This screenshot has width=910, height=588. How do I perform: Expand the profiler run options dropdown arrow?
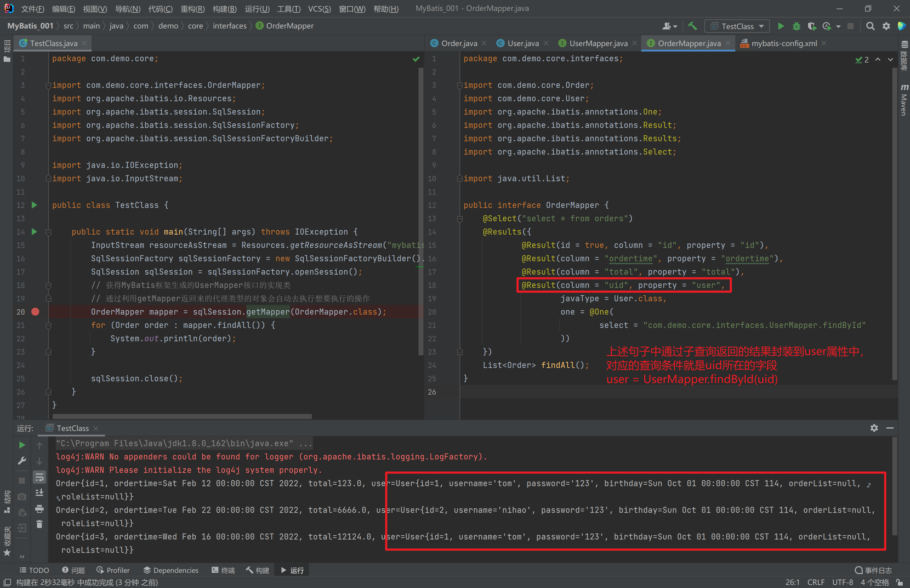click(838, 26)
